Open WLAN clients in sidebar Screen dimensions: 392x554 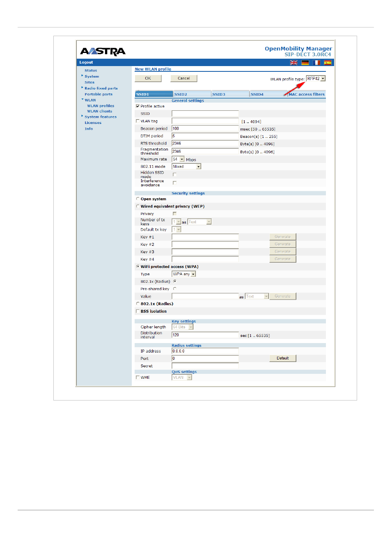[99, 111]
